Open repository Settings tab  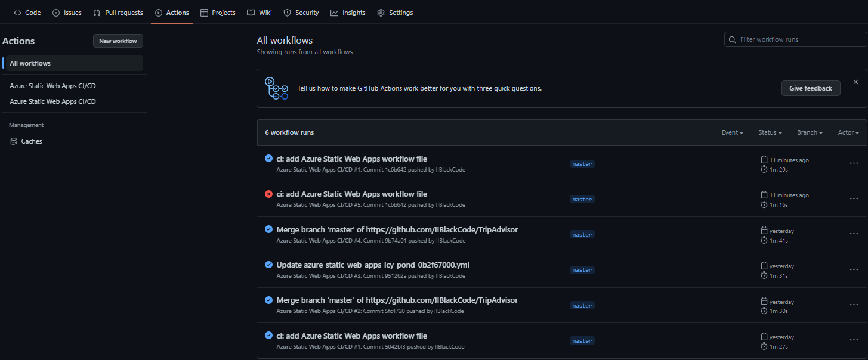pyautogui.click(x=395, y=13)
